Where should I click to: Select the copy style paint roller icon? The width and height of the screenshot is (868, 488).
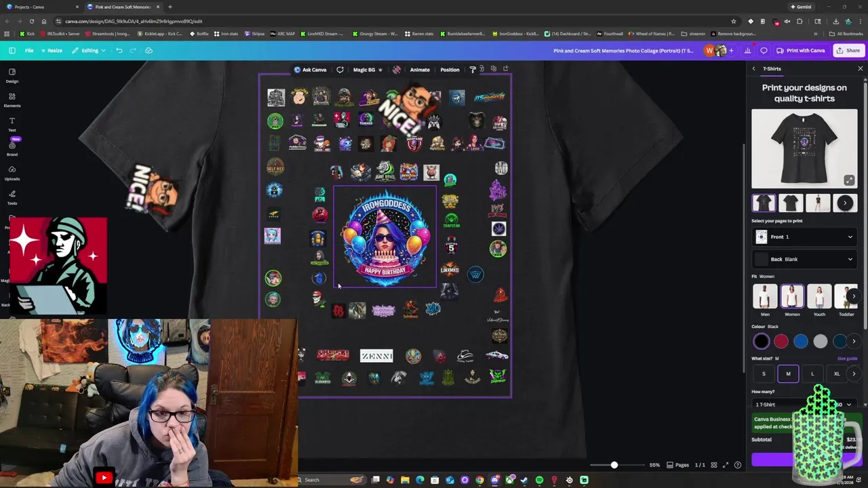[473, 69]
